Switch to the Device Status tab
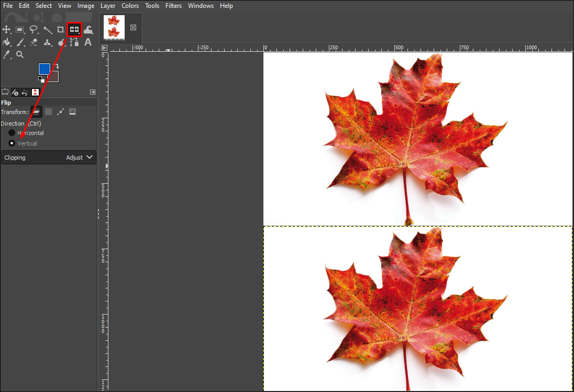 pos(15,92)
